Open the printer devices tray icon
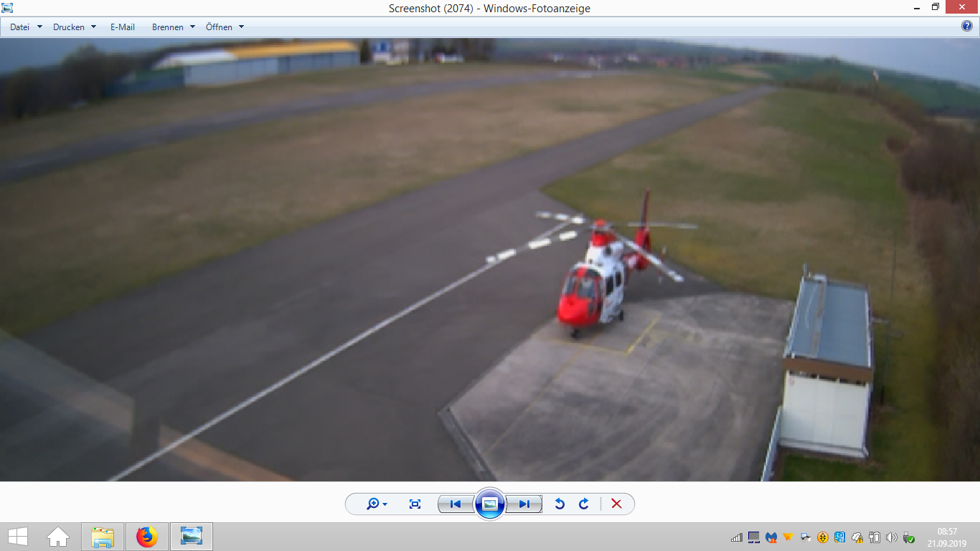 [806, 537]
